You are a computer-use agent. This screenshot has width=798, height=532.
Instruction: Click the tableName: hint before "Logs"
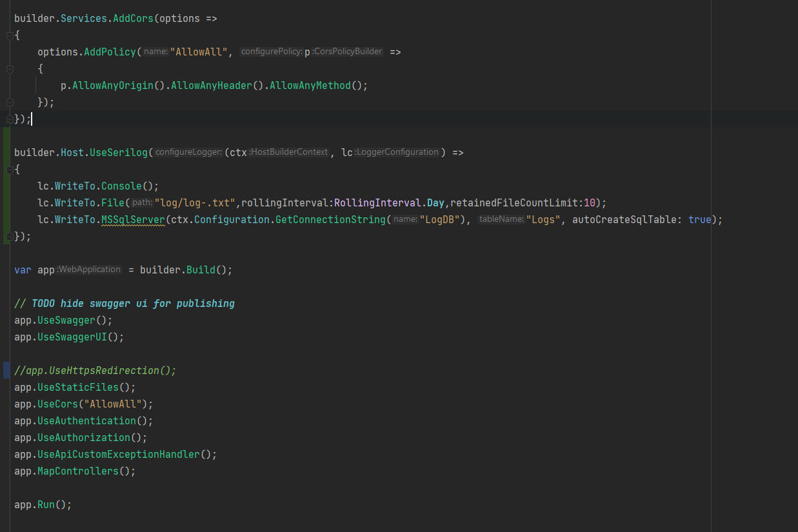tap(501, 220)
